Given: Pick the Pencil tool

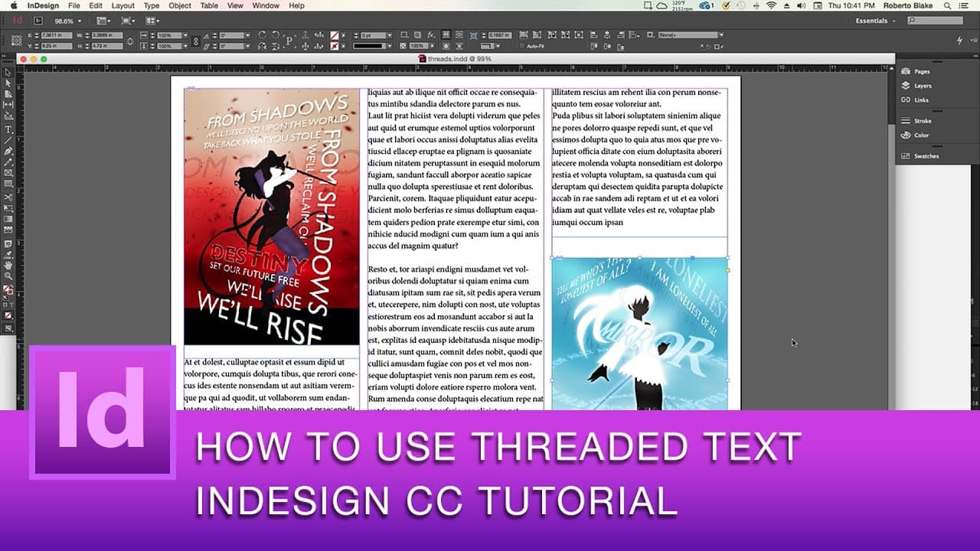Looking at the screenshot, I should click(8, 161).
